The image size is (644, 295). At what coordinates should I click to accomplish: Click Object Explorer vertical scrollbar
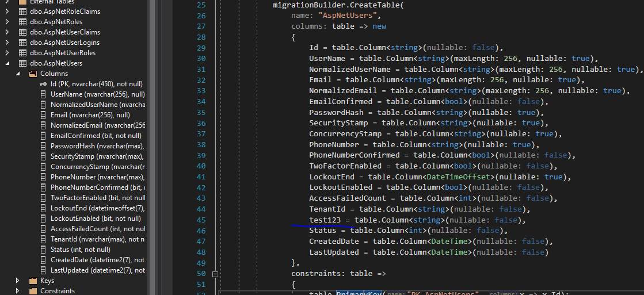[151, 147]
